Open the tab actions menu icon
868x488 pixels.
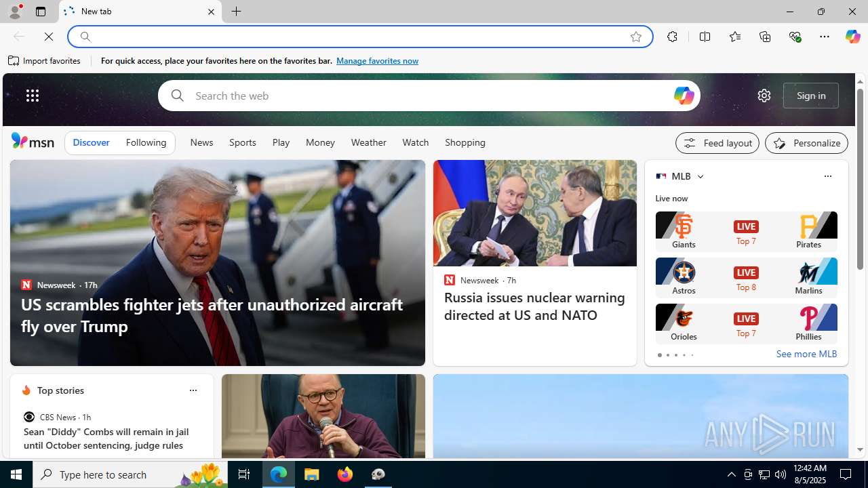(41, 12)
